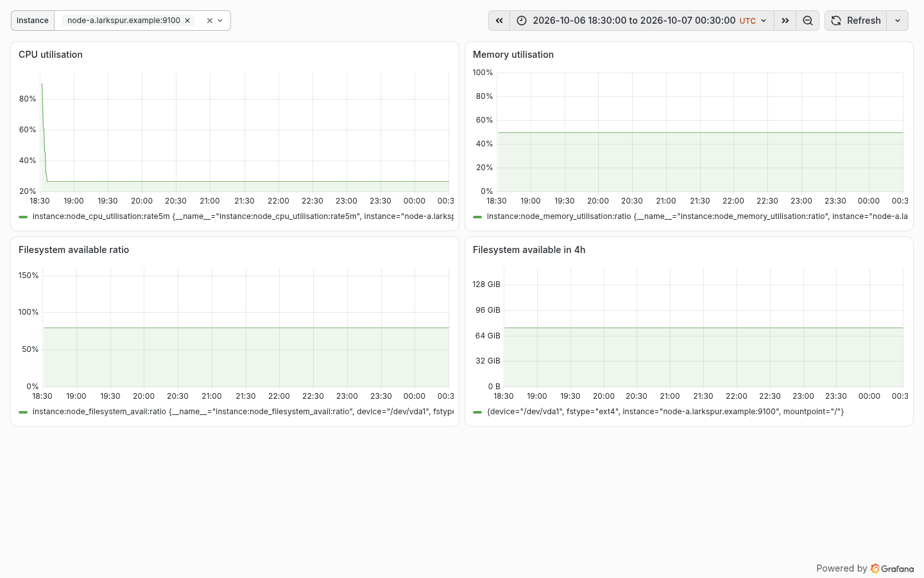Click the memory utilisation line in the chart

[700, 132]
